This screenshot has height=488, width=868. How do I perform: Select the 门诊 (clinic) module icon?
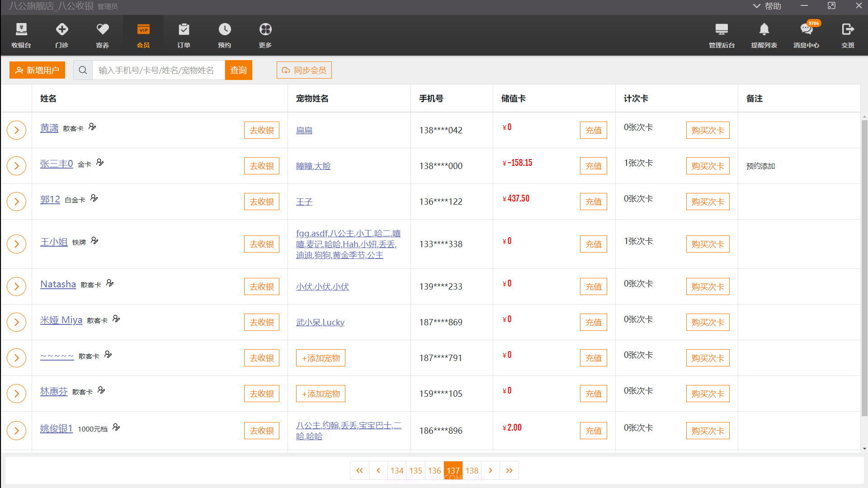pyautogui.click(x=61, y=35)
